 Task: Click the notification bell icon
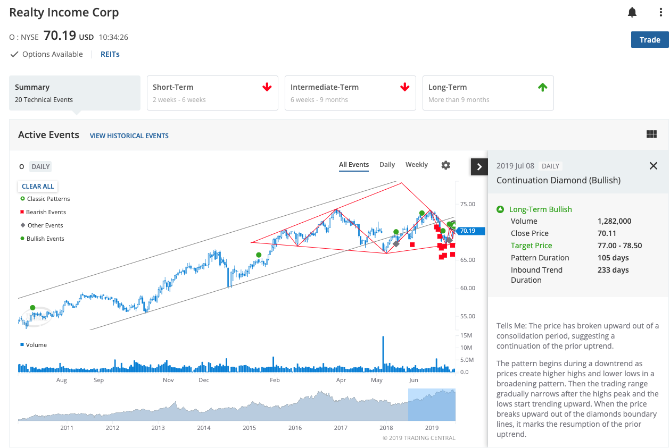(631, 13)
